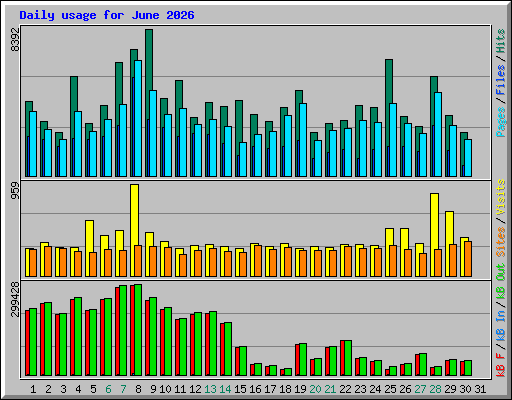Viewport: 512px width, 400px height.
Task: Select day 25 on the x-axis
Action: pyautogui.click(x=390, y=389)
